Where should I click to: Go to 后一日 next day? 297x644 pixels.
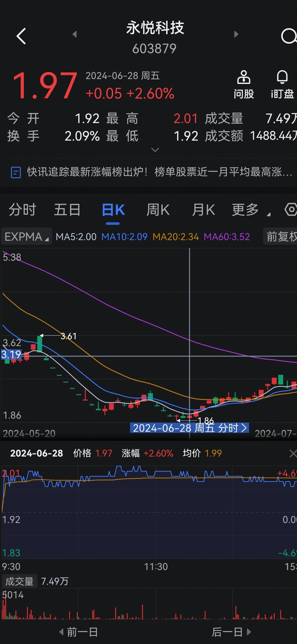(x=231, y=632)
